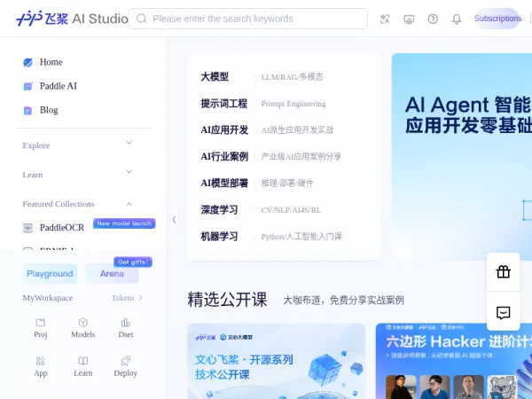Open Models icon in MyWorkspace
Viewport: 532px width, 399px height.
83,323
